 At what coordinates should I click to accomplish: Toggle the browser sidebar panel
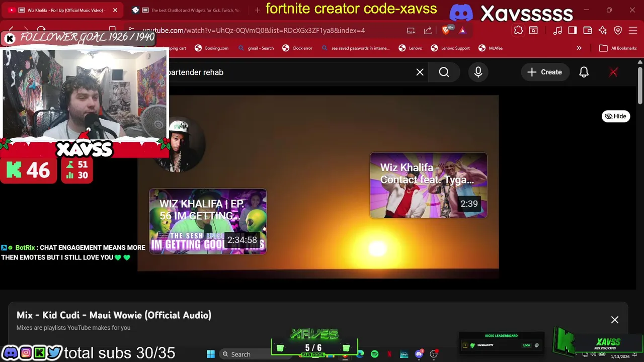pyautogui.click(x=573, y=30)
